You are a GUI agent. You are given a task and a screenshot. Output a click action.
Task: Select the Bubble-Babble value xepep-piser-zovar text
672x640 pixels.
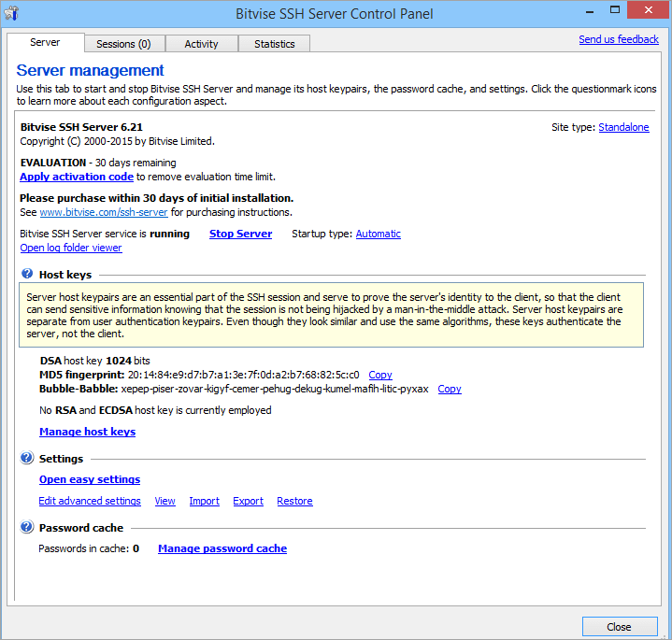coord(275,389)
